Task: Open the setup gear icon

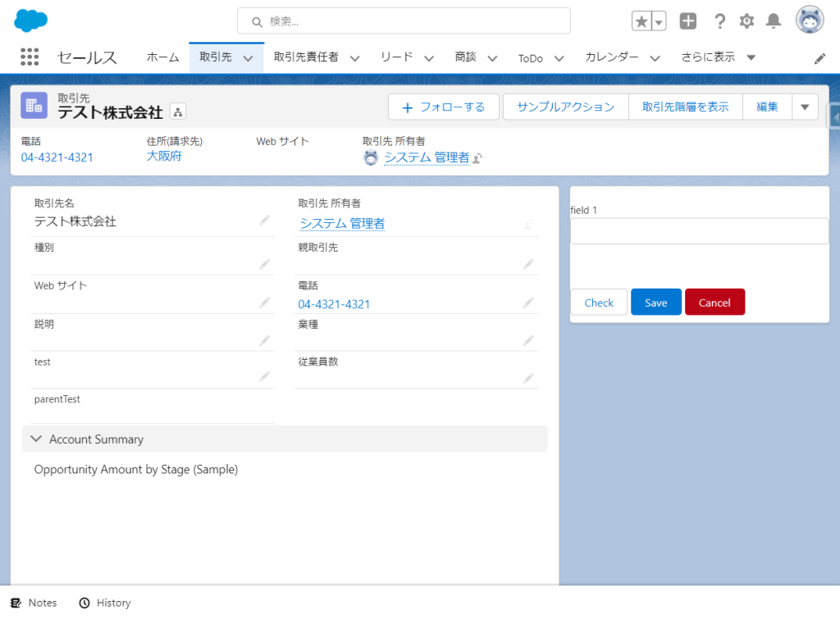Action: (746, 21)
